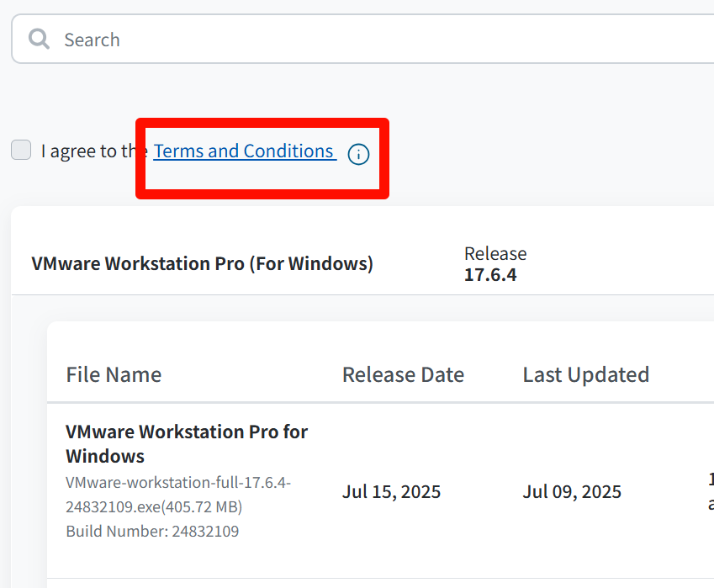This screenshot has width=714, height=588.
Task: Click the magnifying glass search icon
Action: tap(39, 39)
